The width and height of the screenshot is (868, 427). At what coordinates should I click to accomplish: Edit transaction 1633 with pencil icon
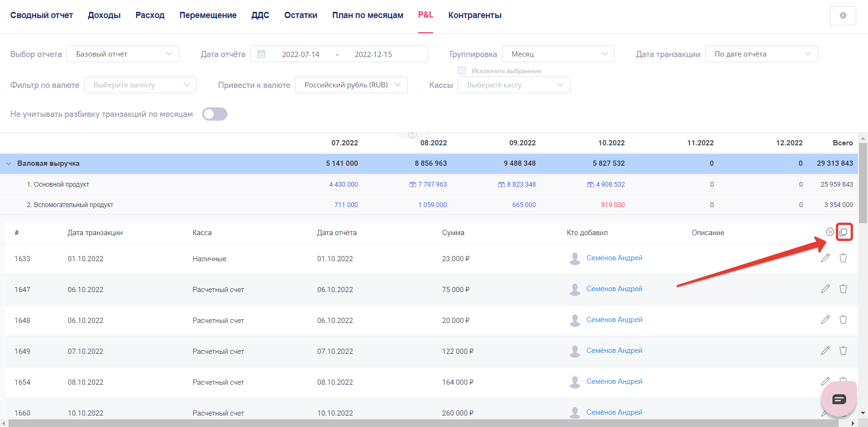tap(825, 258)
